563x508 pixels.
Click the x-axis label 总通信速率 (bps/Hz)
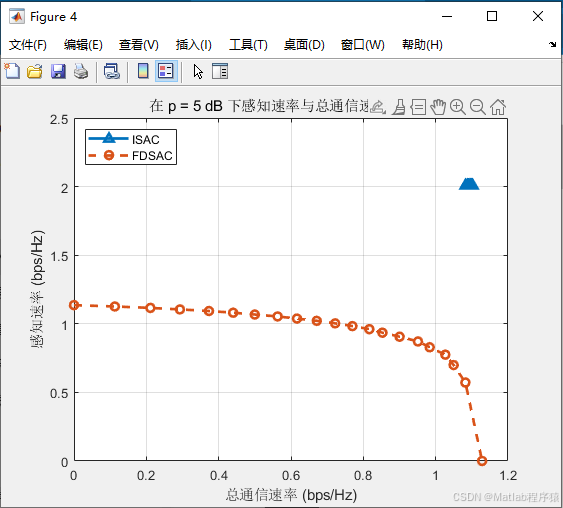[x=291, y=495]
